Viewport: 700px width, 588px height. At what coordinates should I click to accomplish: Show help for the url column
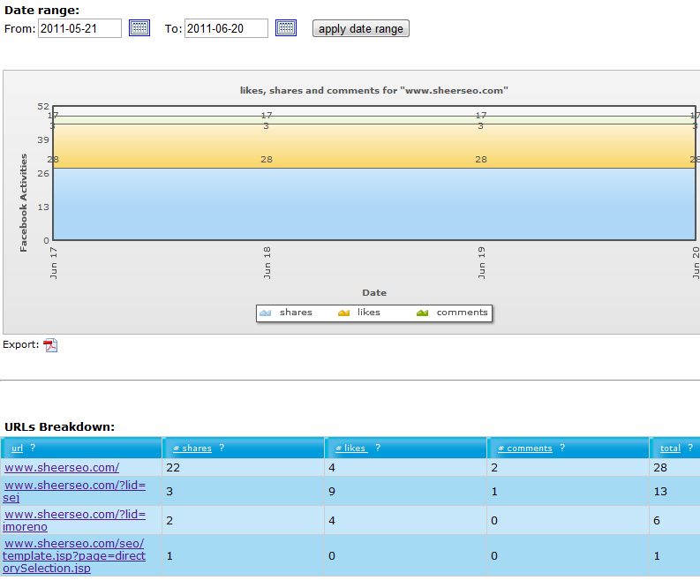(33, 448)
